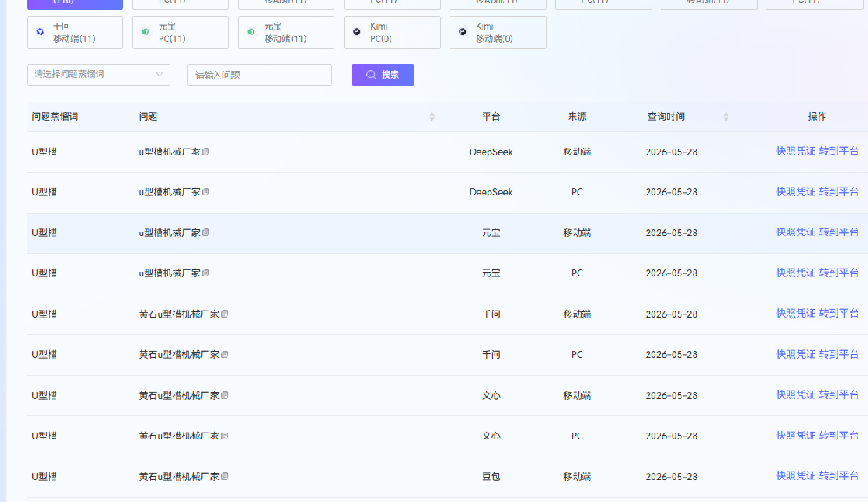Copy the question in the 千问 PC row
The width and height of the screenshot is (868, 502).
coord(225,354)
